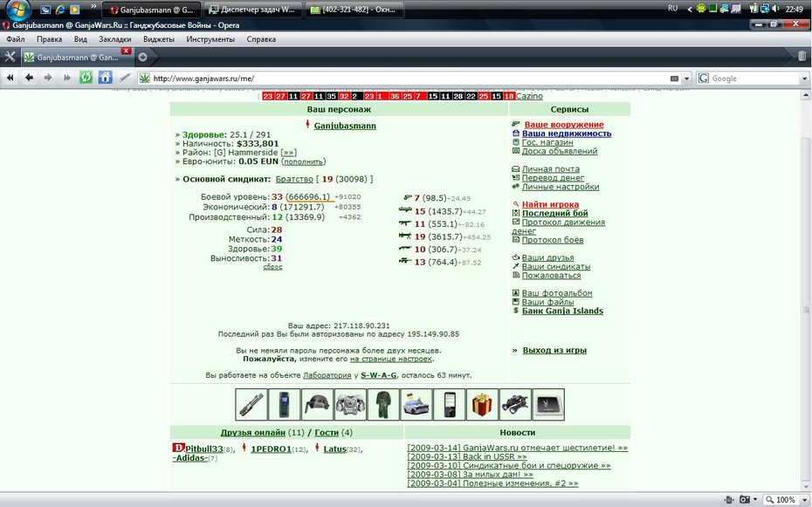Open news item Back in USSR
This screenshot has height=507, width=812.
click(467, 456)
